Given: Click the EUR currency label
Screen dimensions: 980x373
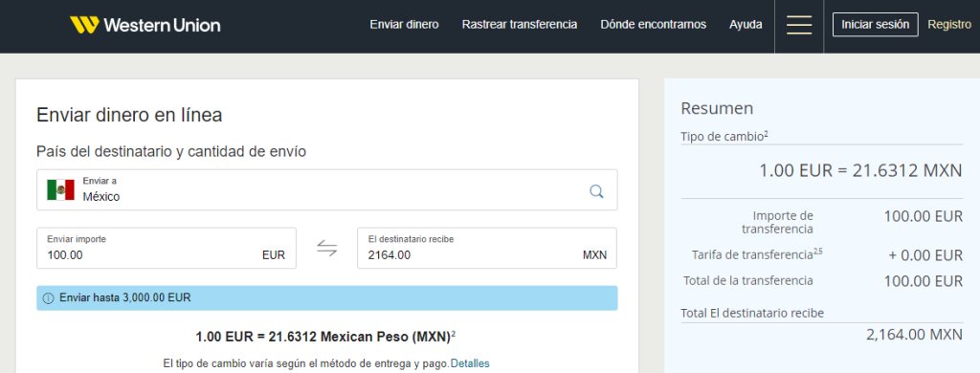Looking at the screenshot, I should tap(274, 255).
